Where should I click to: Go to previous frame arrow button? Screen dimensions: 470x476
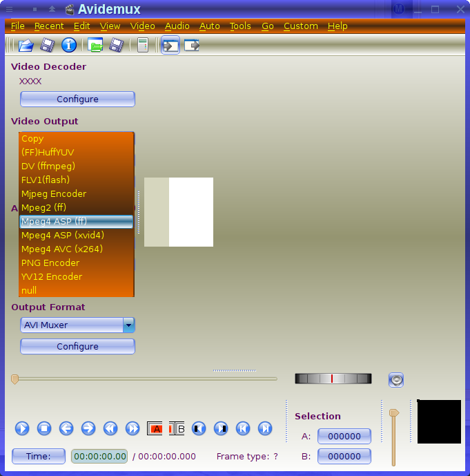66,428
